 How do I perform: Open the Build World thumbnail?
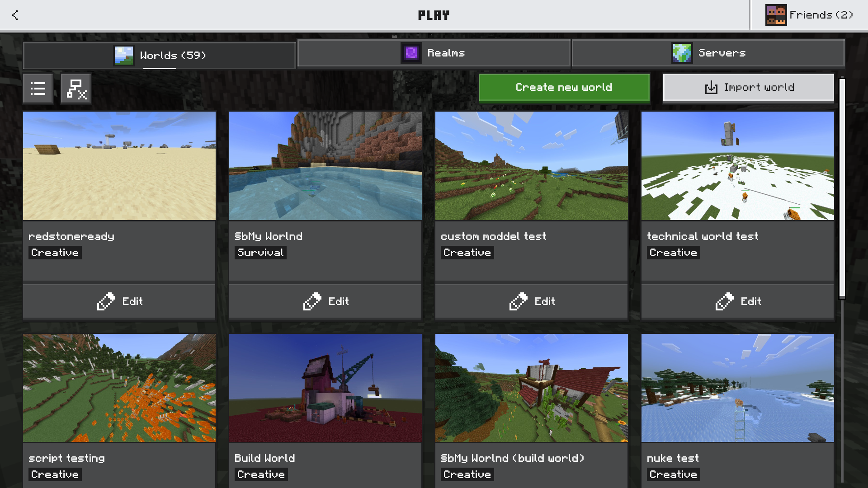click(x=325, y=388)
